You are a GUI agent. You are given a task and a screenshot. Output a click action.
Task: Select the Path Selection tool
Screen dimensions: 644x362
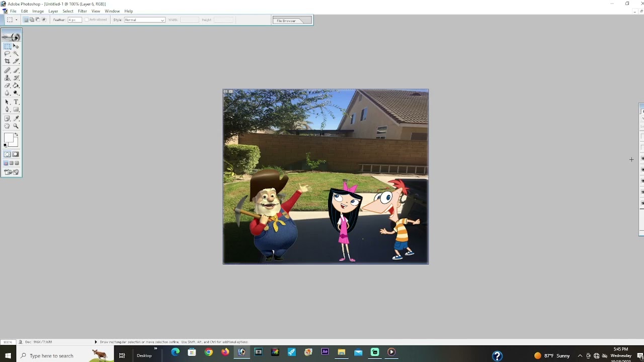click(7, 102)
